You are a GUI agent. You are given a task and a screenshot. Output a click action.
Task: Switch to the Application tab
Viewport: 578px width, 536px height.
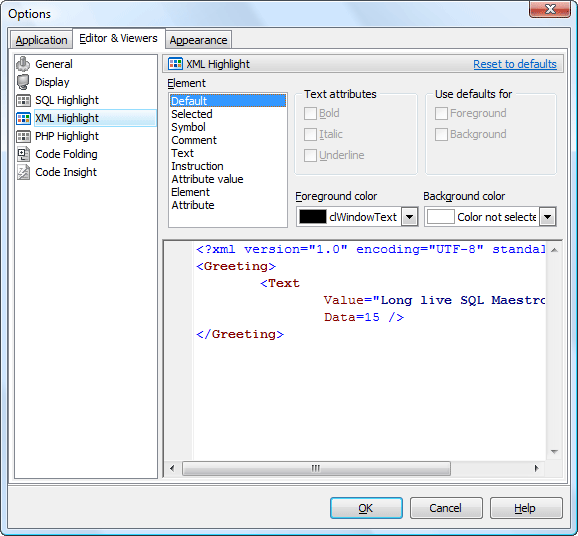pos(41,40)
